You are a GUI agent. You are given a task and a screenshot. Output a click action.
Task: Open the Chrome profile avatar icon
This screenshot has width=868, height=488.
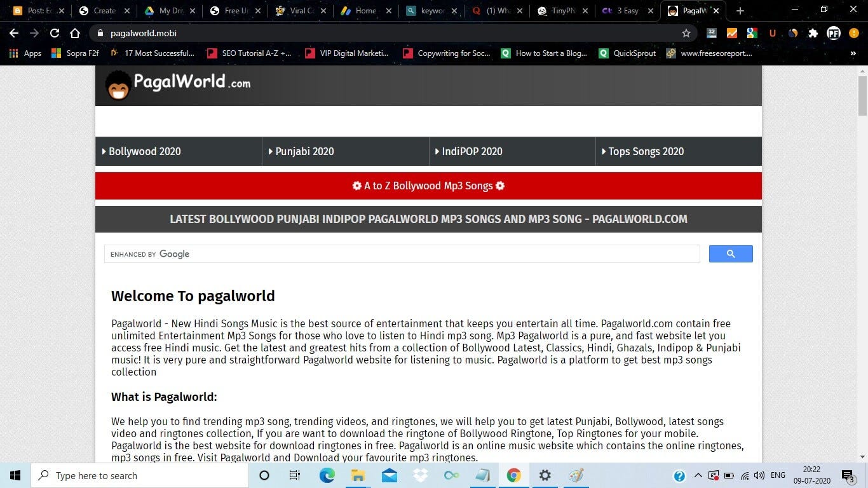click(834, 33)
